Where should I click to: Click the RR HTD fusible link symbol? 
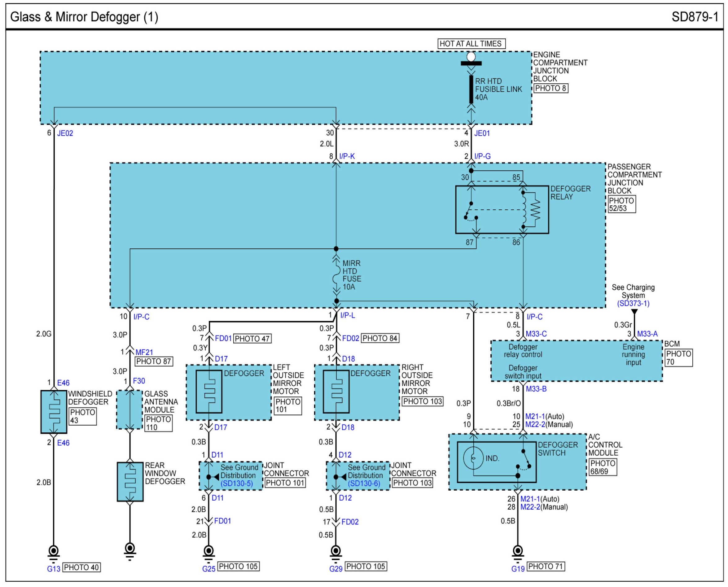click(471, 89)
